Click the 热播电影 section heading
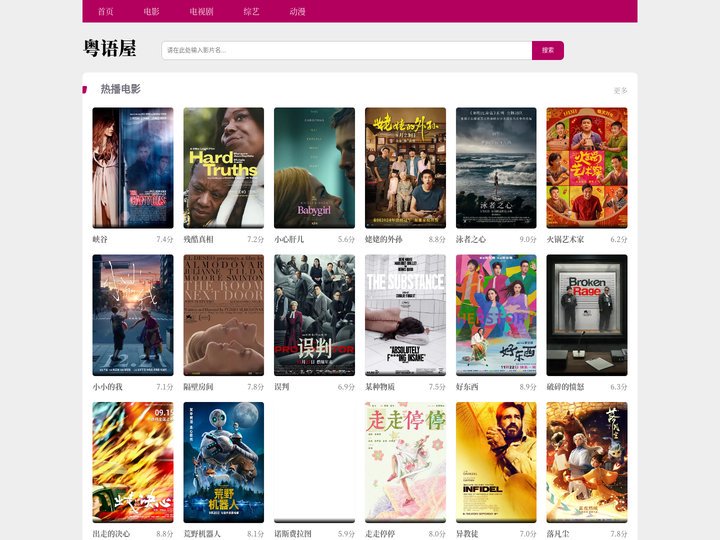This screenshot has width=720, height=540. (x=120, y=89)
